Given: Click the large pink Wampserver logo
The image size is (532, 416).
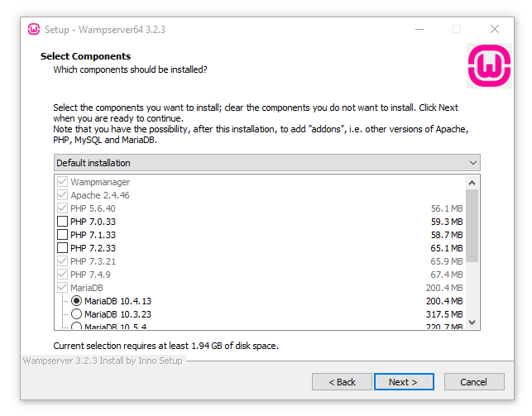Looking at the screenshot, I should coord(489,66).
